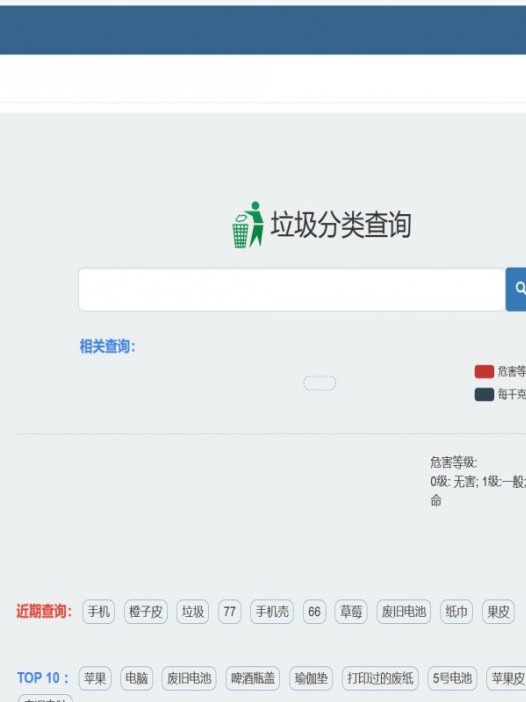
Task: Open TOP 10 tag 啤酒瓶盖
Action: point(253,678)
